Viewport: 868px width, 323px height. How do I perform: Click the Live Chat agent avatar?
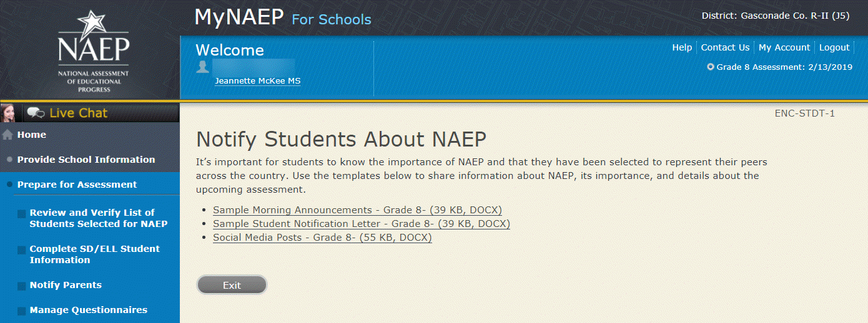pos(9,113)
